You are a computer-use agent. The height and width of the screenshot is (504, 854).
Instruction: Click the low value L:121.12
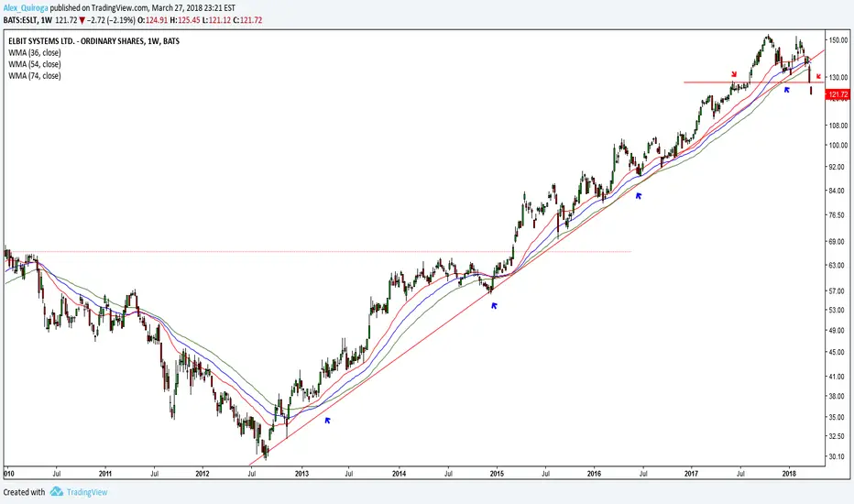point(216,20)
